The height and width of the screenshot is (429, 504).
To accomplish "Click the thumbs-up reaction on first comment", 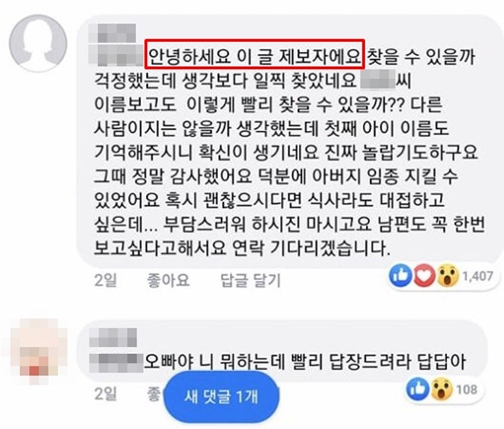I will coord(400,276).
